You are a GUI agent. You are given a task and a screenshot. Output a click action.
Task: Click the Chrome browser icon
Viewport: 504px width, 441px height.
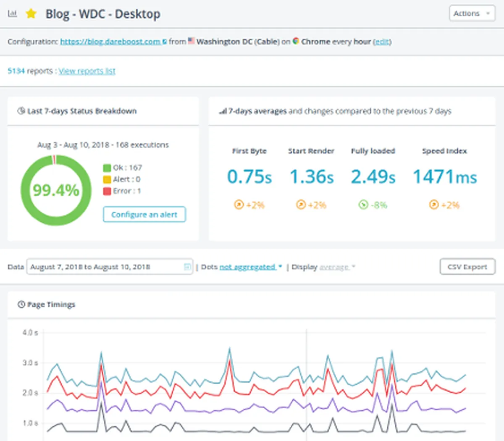296,41
